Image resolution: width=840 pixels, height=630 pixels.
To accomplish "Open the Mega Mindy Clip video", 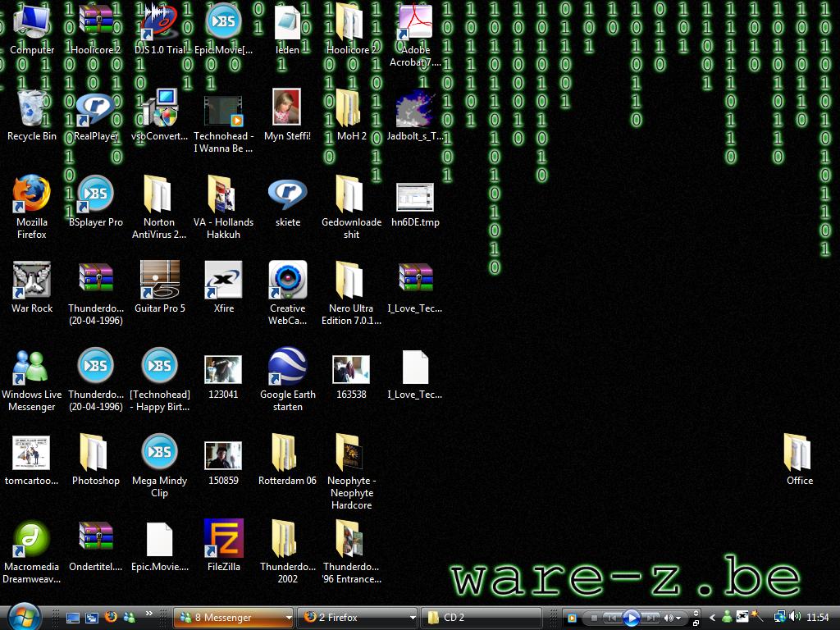I will coord(160,465).
